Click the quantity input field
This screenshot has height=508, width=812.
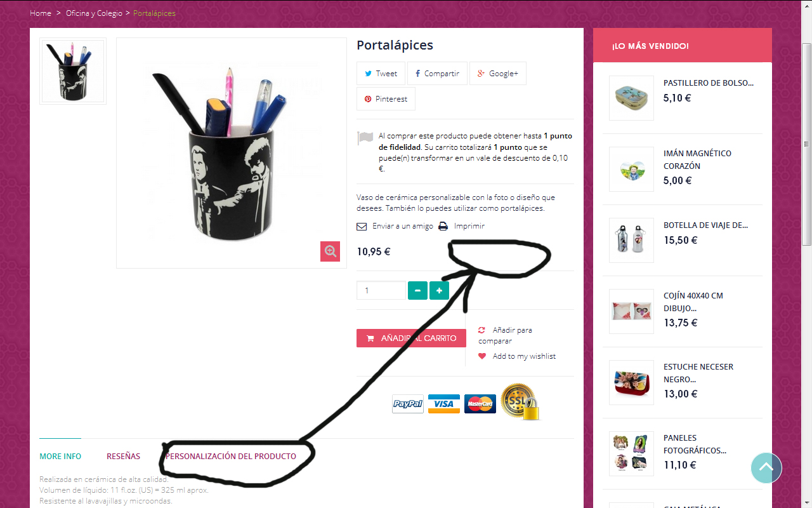(381, 290)
